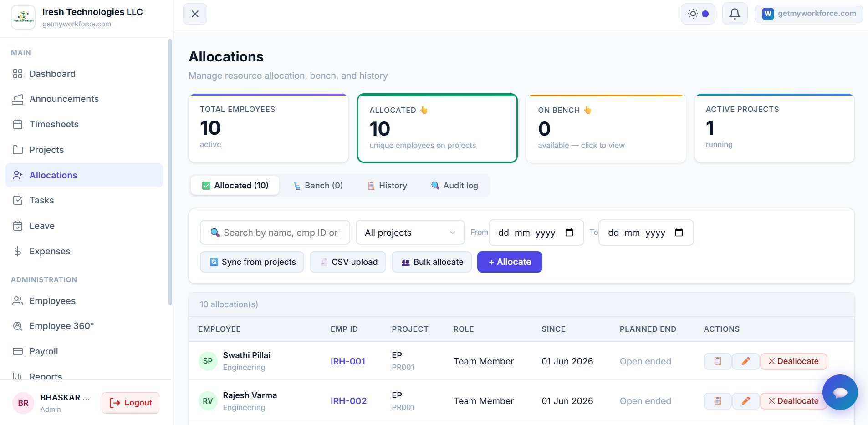Click the Timesheets calendar icon
Viewport: 868px width, 425px height.
(18, 124)
